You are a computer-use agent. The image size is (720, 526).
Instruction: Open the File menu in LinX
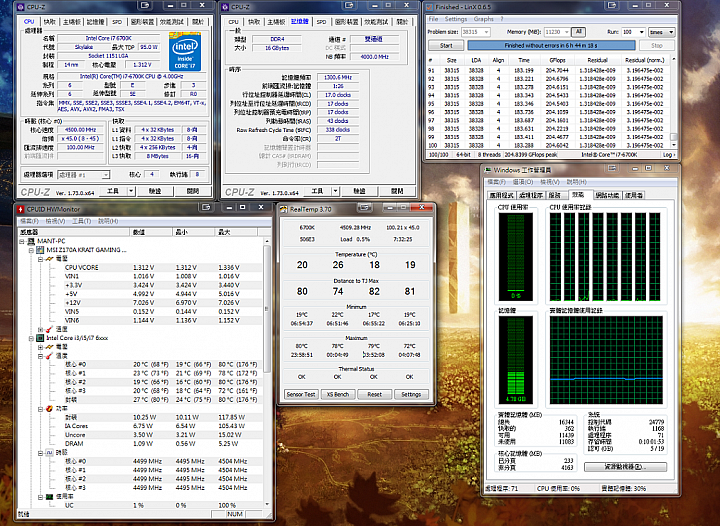(x=433, y=19)
